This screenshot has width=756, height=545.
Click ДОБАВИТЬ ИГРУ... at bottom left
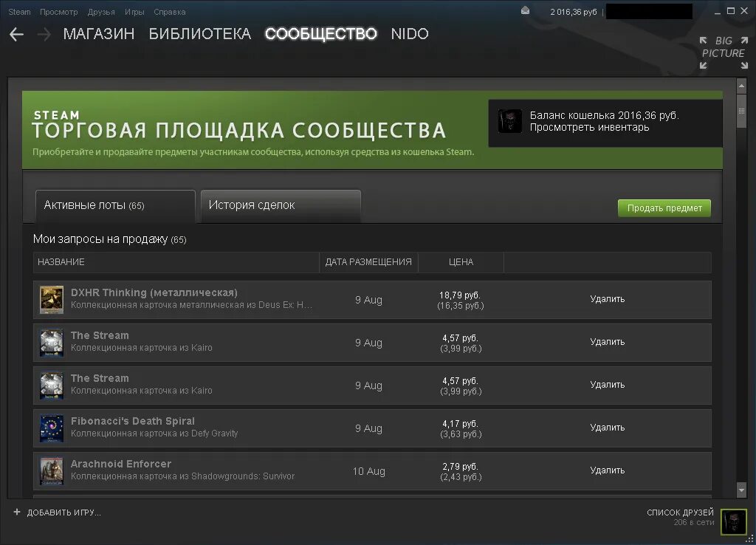(63, 513)
